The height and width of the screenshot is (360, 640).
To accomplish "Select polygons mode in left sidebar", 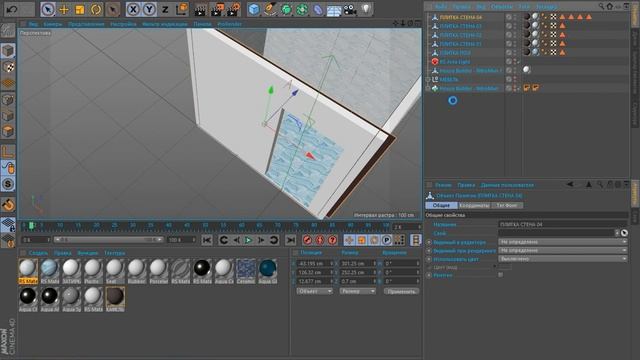I will (8, 131).
